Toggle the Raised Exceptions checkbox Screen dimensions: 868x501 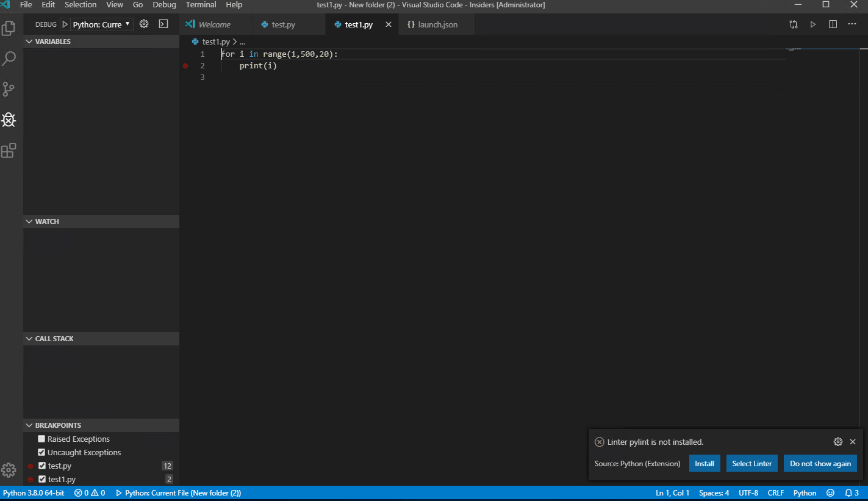41,439
